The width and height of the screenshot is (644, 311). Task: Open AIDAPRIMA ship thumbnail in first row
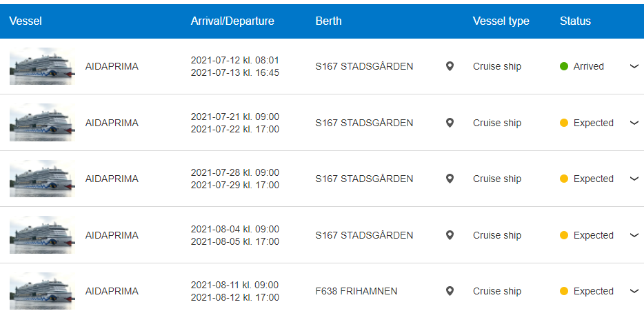[x=41, y=66]
